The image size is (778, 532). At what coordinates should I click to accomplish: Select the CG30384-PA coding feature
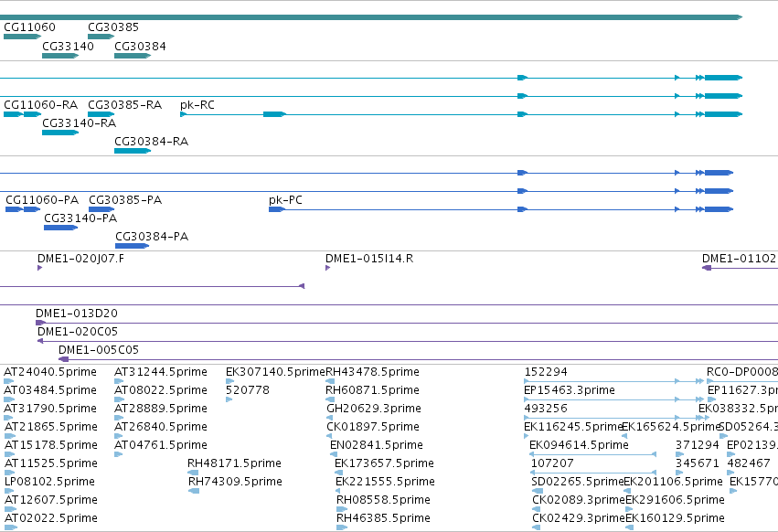(132, 246)
